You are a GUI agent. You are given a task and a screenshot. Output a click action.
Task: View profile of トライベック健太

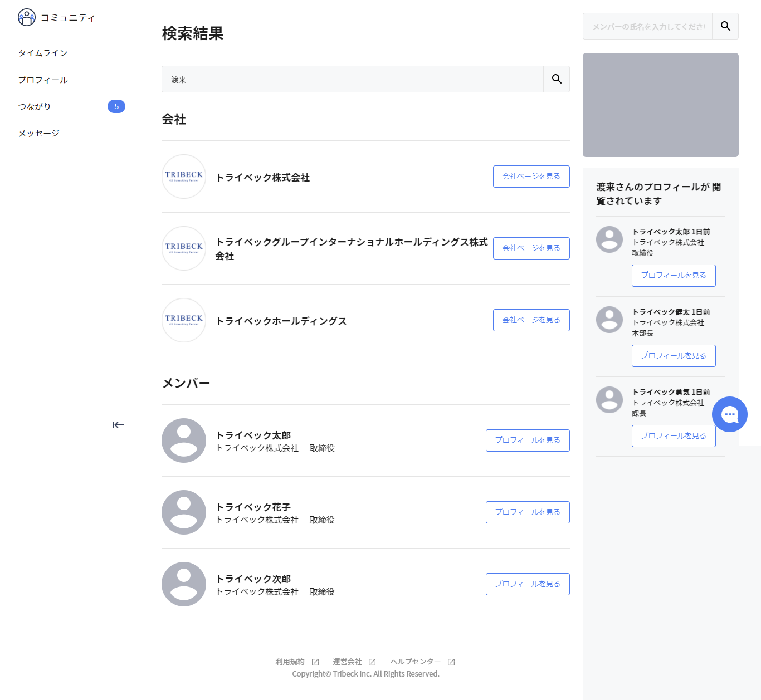click(674, 356)
